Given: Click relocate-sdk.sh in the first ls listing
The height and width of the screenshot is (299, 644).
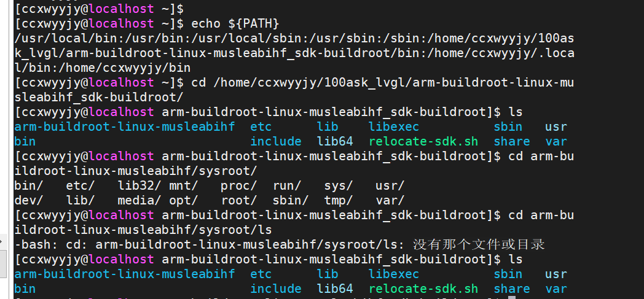Looking at the screenshot, I should (x=423, y=141).
